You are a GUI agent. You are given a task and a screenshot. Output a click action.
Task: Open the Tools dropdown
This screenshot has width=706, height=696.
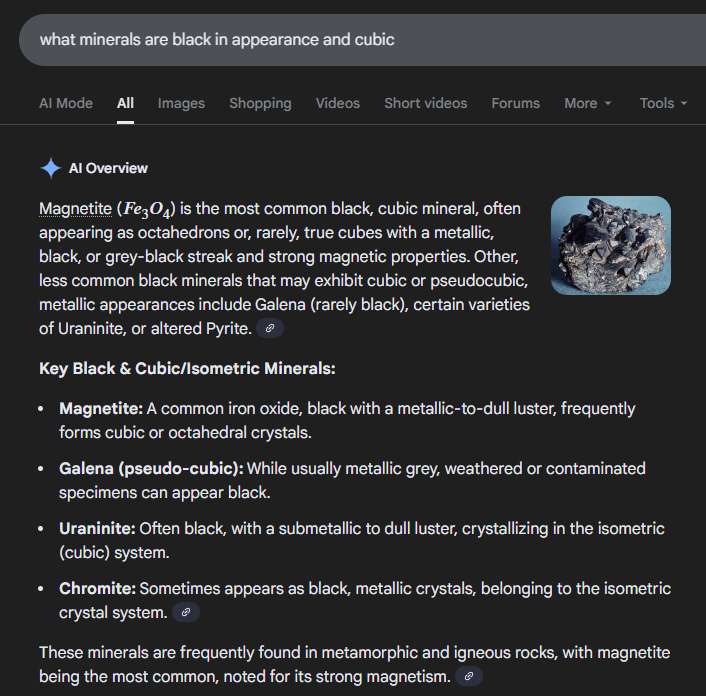tap(663, 103)
